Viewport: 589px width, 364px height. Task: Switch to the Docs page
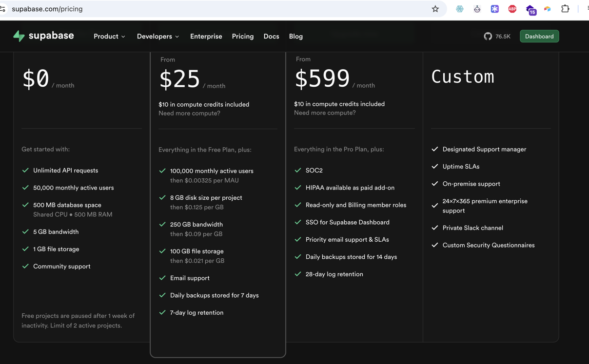pyautogui.click(x=271, y=36)
